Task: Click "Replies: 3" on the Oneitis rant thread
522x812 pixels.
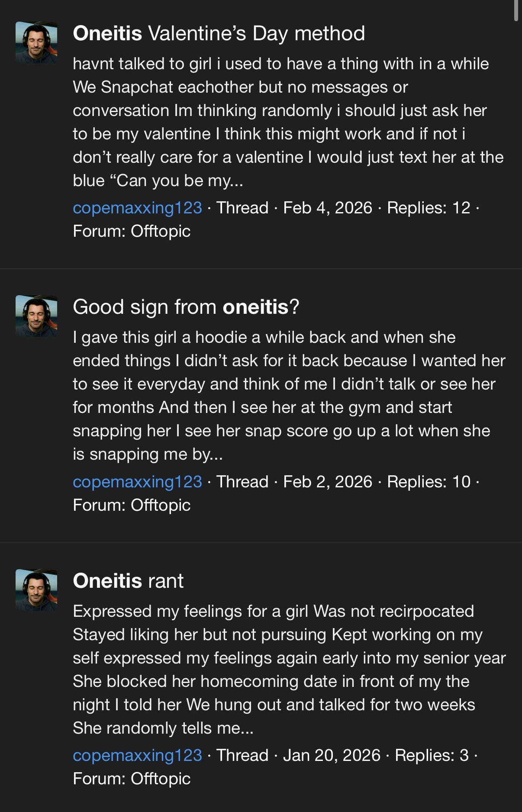Action: [x=432, y=755]
